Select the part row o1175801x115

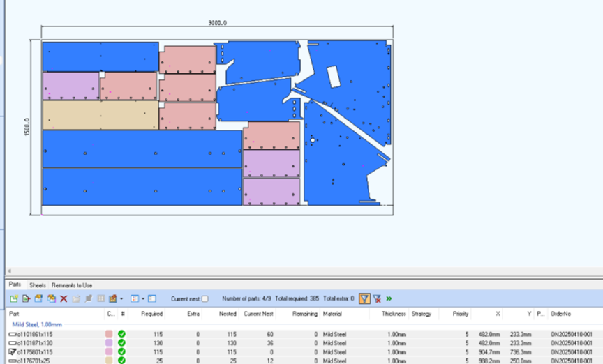[x=301, y=351]
